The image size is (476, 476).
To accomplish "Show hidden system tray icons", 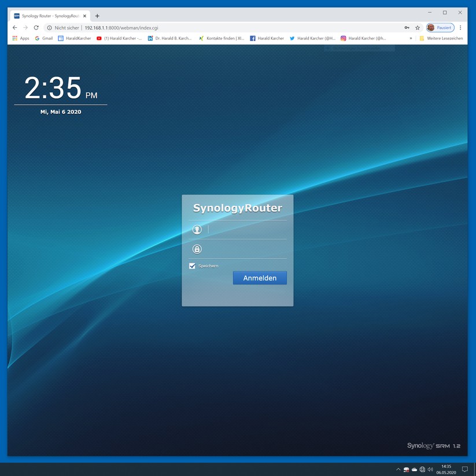I will (398, 470).
